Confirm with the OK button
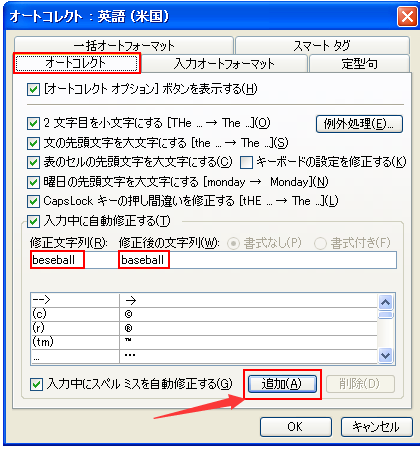The width and height of the screenshot is (420, 450). pyautogui.click(x=296, y=427)
